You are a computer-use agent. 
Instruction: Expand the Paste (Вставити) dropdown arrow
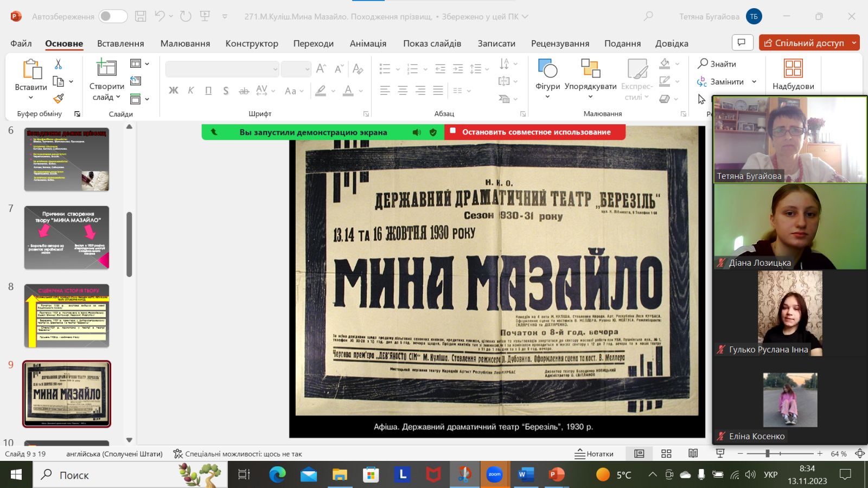[x=30, y=98]
